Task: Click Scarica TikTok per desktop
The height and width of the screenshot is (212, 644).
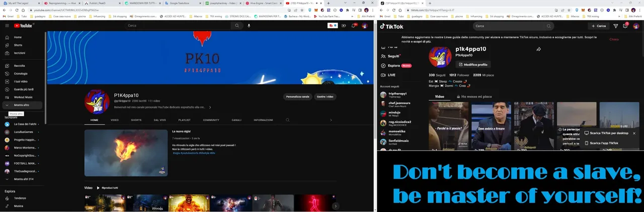Action: tap(607, 133)
